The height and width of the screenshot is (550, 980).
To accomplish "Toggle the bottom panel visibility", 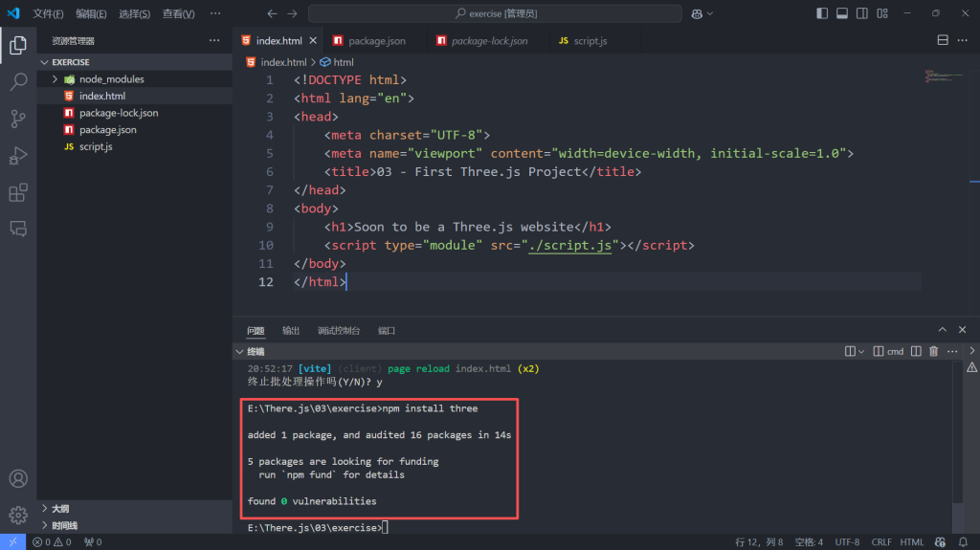I will click(842, 13).
